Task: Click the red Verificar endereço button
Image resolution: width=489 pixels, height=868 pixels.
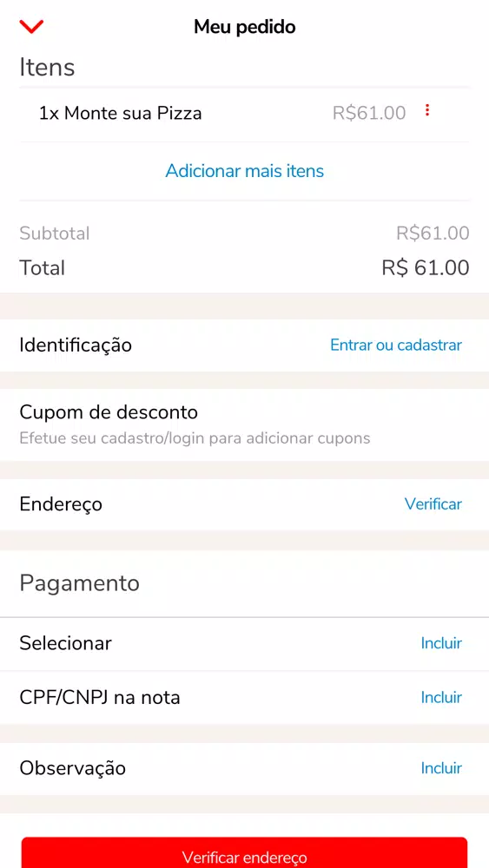Action: coord(244,853)
